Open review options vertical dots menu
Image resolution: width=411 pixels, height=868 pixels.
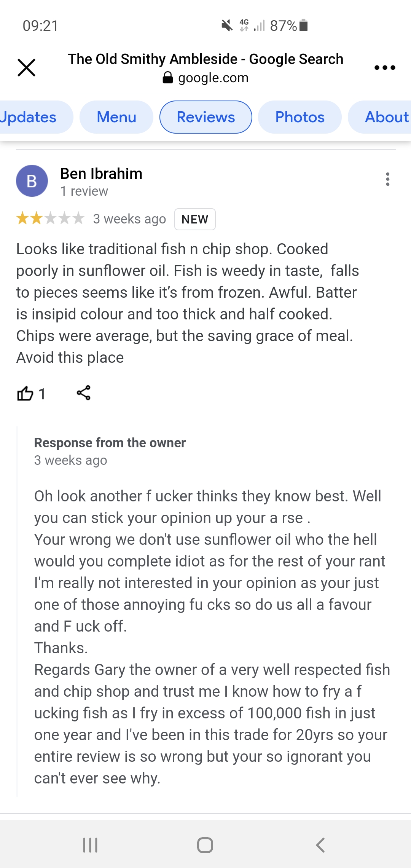(388, 179)
